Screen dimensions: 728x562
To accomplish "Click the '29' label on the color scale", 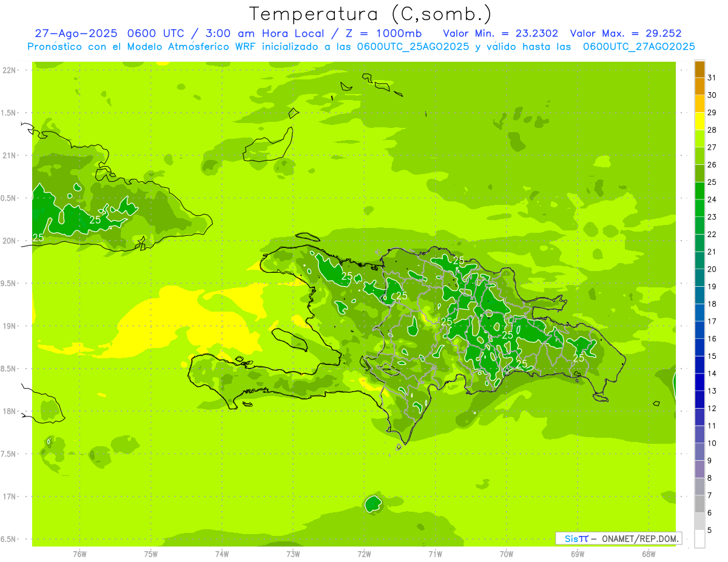I will pos(712,112).
